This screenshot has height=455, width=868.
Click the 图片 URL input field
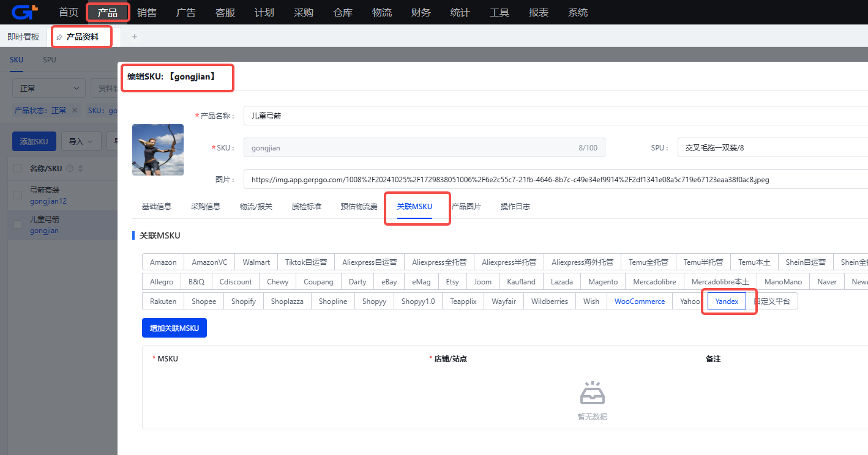click(556, 179)
